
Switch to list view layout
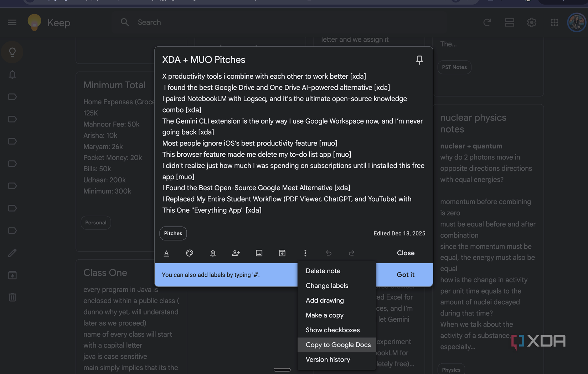509,22
